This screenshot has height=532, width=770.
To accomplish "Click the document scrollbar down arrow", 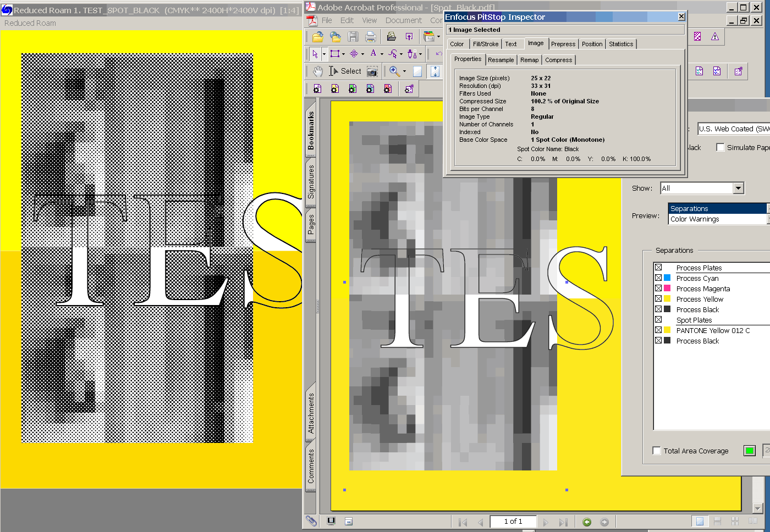I will [757, 508].
